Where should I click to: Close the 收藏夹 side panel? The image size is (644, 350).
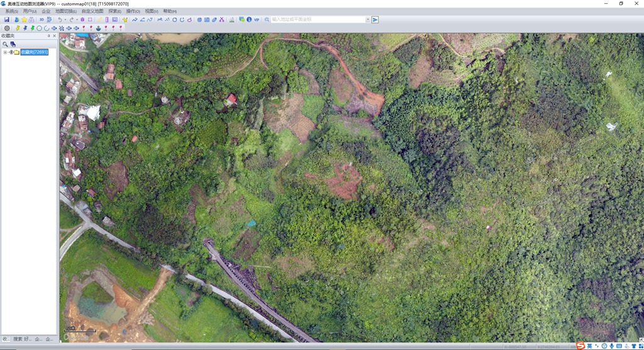coord(54,36)
